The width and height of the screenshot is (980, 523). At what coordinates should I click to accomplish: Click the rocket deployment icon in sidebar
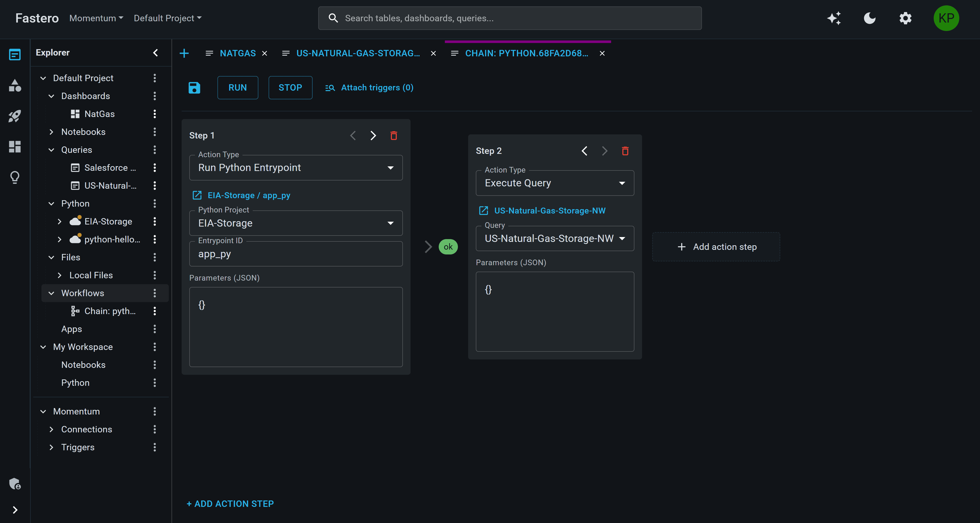[15, 116]
